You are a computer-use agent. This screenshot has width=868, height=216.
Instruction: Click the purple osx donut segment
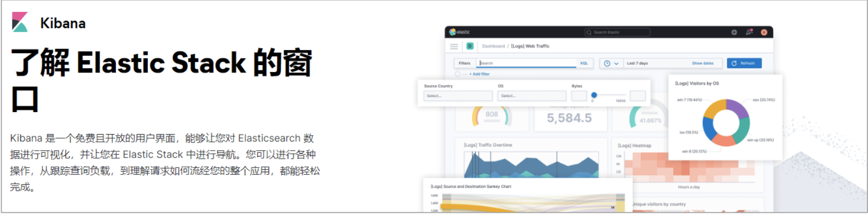[x=737, y=109]
